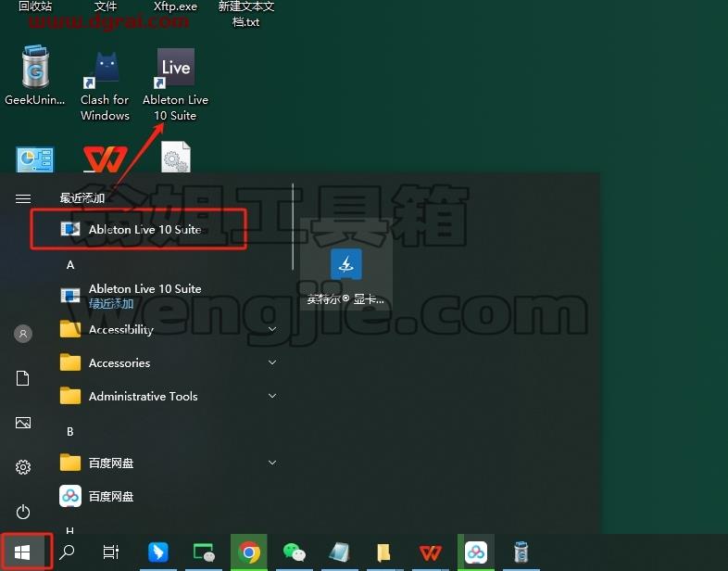Open taskbar search magnifier
The width and height of the screenshot is (728, 571).
coord(67,552)
